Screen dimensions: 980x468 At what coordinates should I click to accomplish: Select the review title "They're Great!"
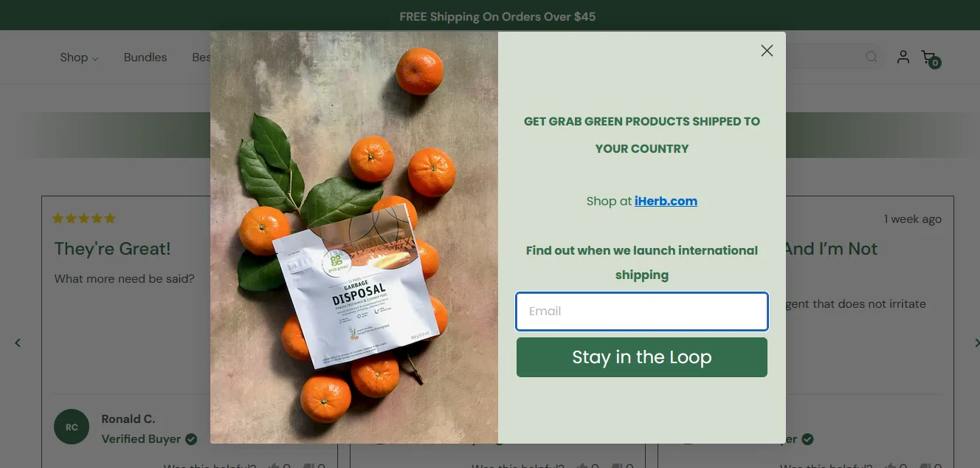click(113, 249)
